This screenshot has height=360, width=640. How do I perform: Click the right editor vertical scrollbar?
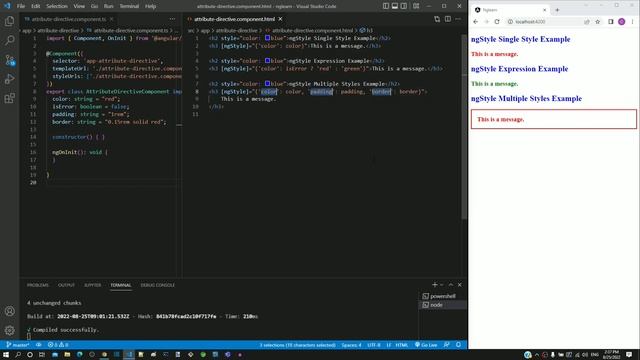[464, 127]
